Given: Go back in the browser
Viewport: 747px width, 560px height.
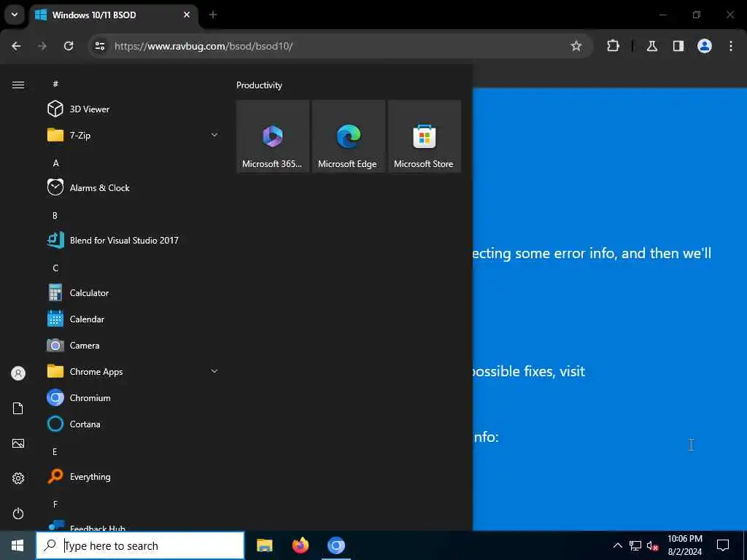Looking at the screenshot, I should 16,46.
